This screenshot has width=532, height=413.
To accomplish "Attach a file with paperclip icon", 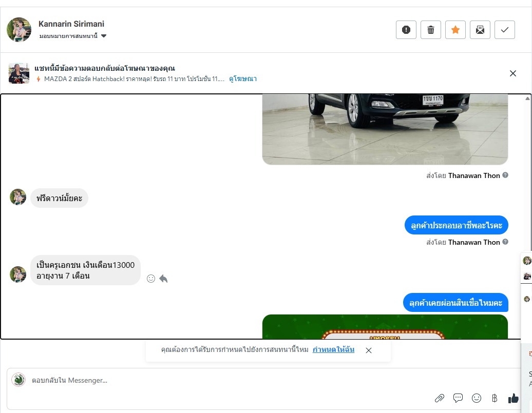I will (x=440, y=398).
